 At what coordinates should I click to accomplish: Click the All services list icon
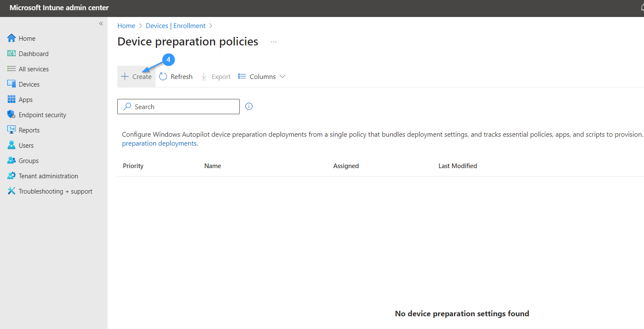11,69
